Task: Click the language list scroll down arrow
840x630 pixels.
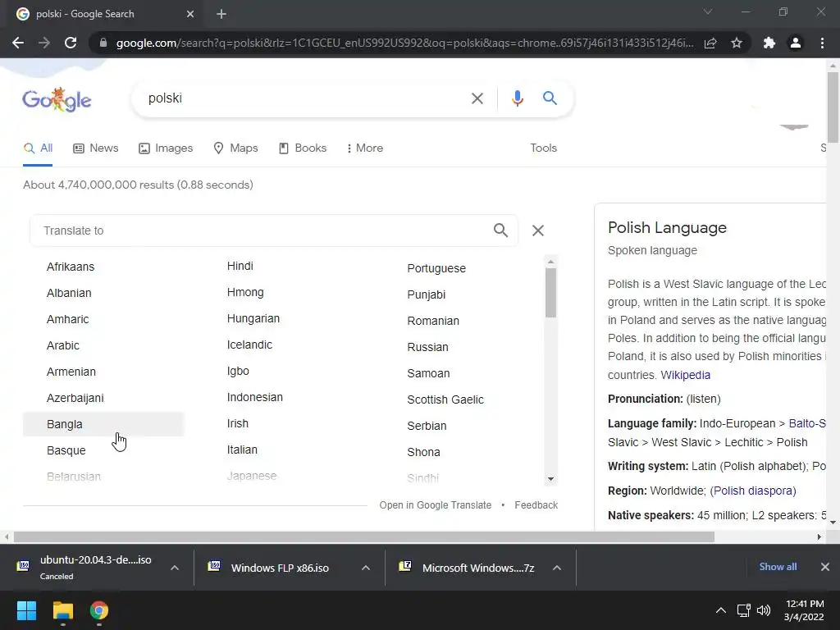Action: (x=550, y=479)
